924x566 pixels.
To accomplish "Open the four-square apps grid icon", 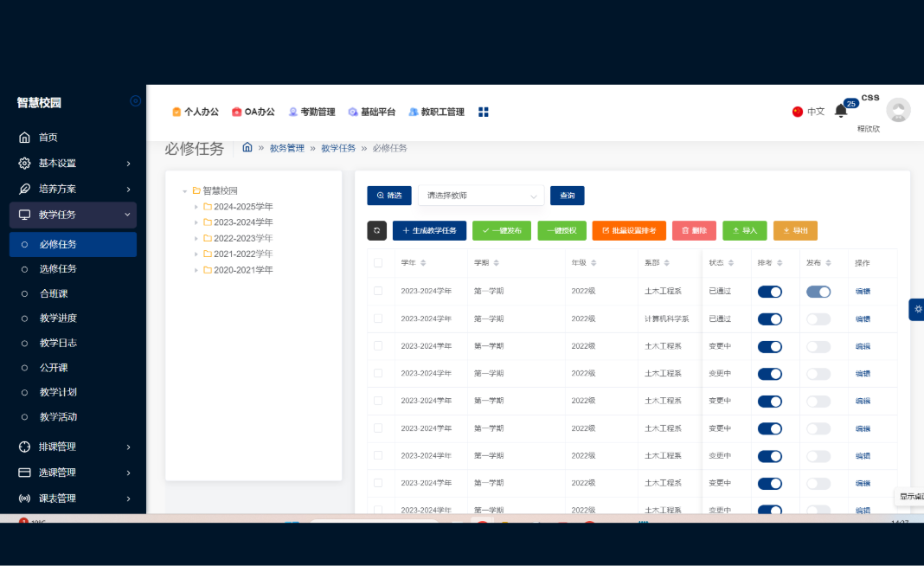I will pyautogui.click(x=484, y=112).
